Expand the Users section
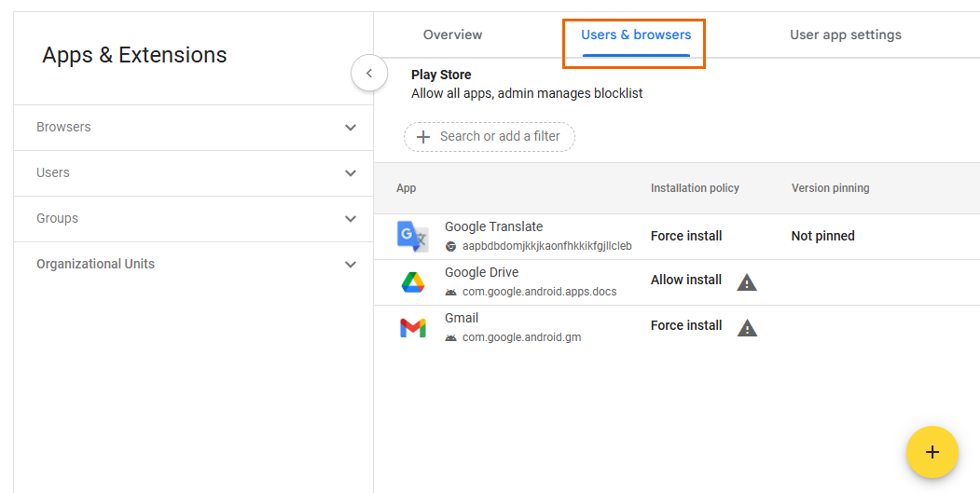The height and width of the screenshot is (493, 980). 351,173
